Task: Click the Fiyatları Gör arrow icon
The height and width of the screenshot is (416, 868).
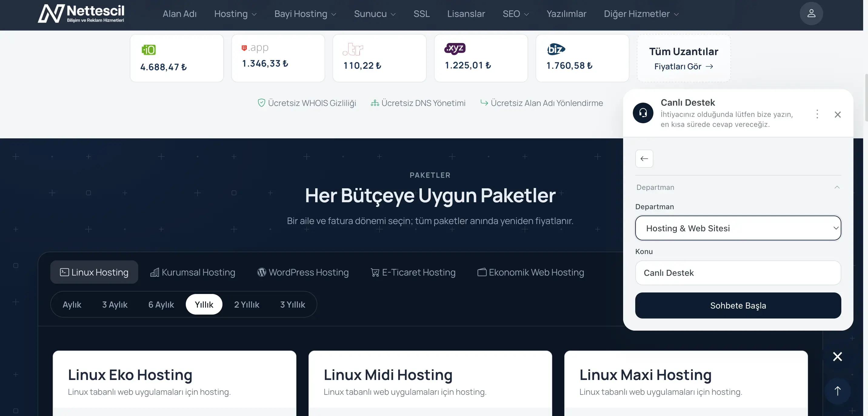Action: coord(709,66)
